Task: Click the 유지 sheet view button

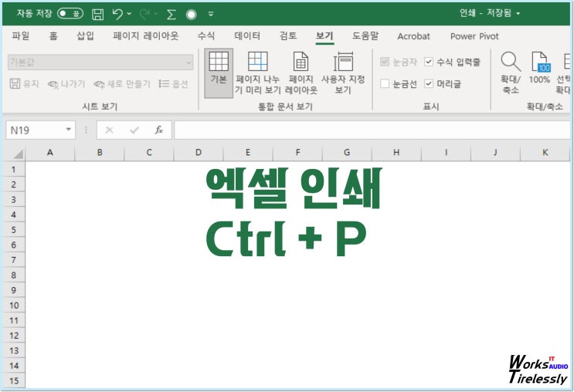Action: pyautogui.click(x=24, y=84)
